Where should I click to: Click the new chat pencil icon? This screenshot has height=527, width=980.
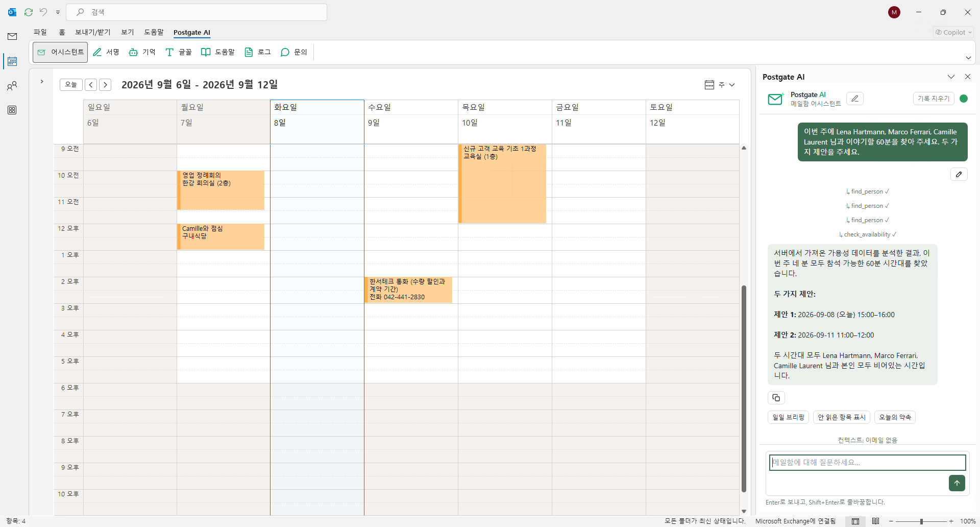(x=855, y=99)
